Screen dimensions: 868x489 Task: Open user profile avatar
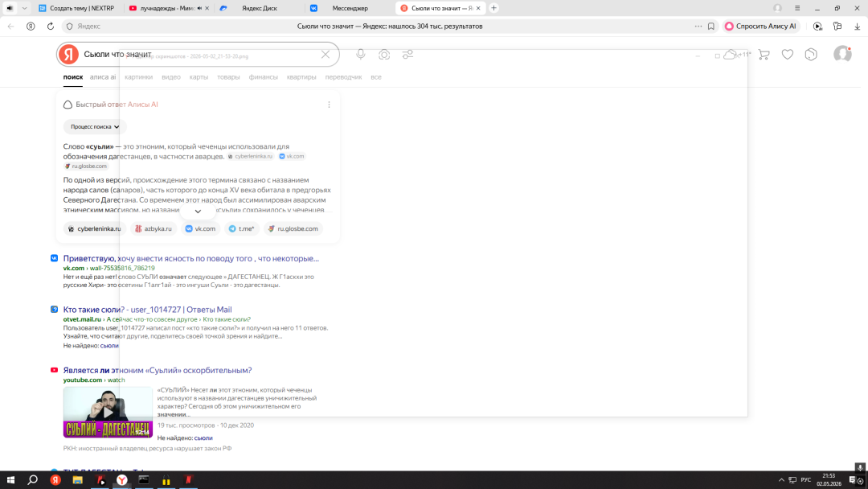(842, 54)
